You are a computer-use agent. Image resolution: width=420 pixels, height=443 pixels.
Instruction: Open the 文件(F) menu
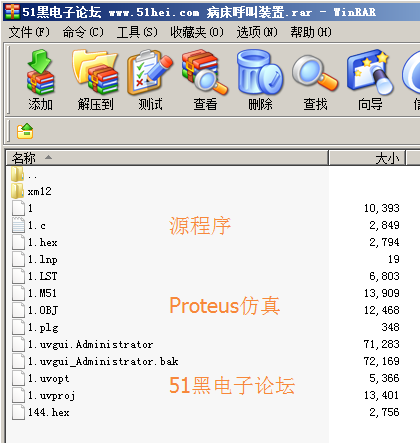tap(29, 32)
